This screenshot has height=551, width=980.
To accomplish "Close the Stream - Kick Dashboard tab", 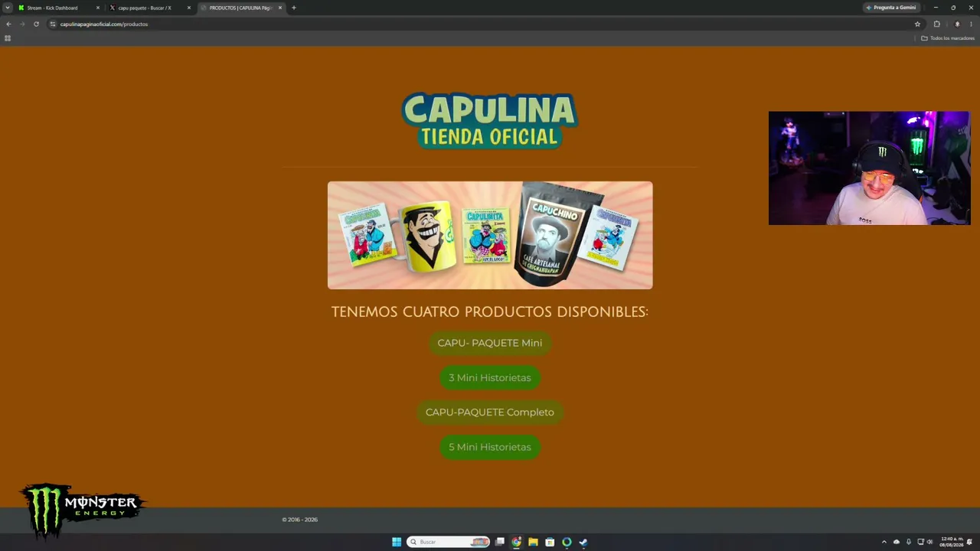I will pos(98,8).
